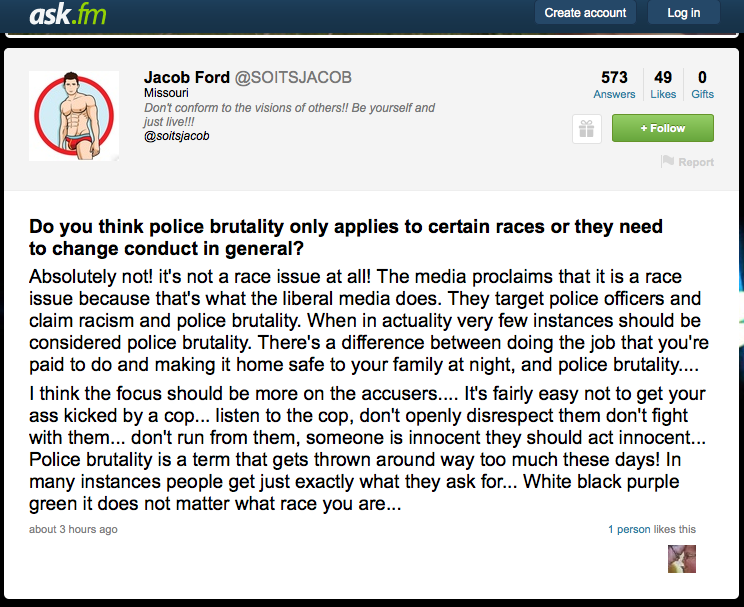744x607 pixels.
Task: Click the ask.fm logo
Action: (x=68, y=14)
